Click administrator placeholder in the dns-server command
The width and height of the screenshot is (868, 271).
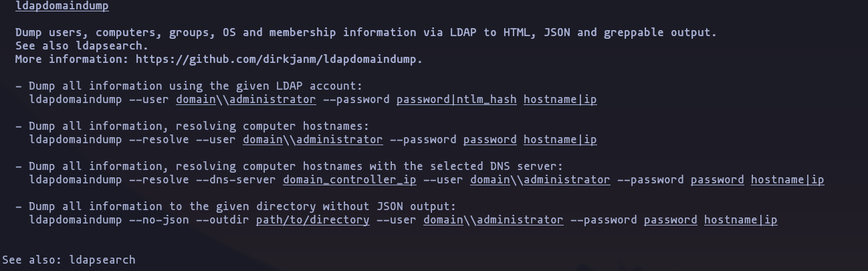click(566, 179)
